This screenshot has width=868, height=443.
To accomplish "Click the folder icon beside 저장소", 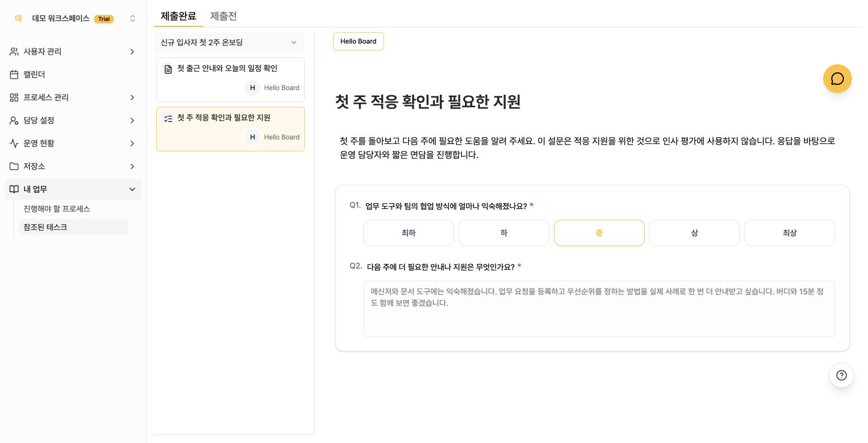I will coord(14,166).
